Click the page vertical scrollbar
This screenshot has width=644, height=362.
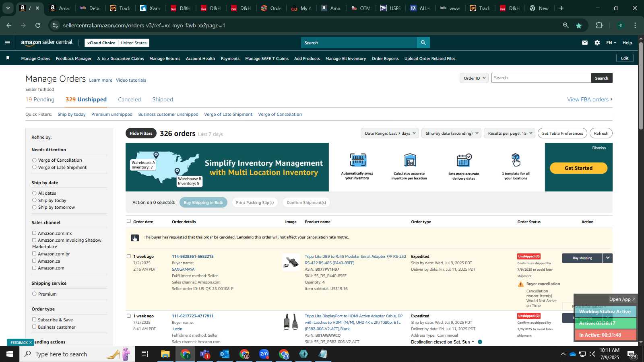coord(641,85)
